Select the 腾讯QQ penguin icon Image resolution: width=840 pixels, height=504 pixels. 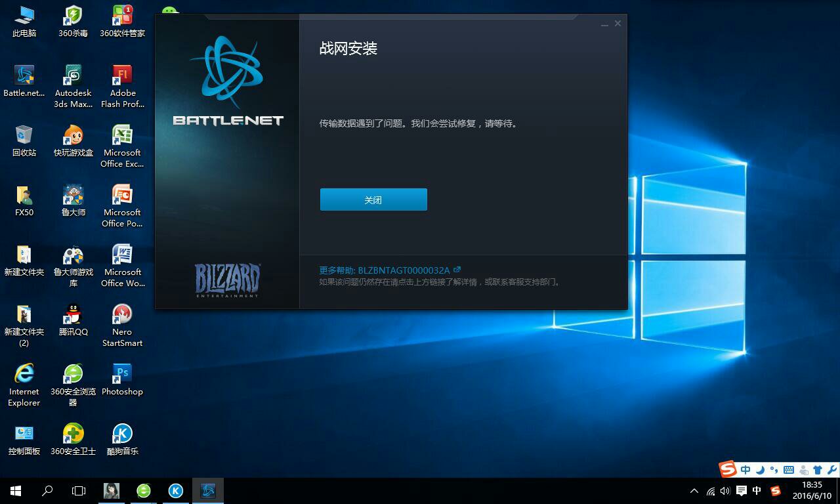(73, 320)
